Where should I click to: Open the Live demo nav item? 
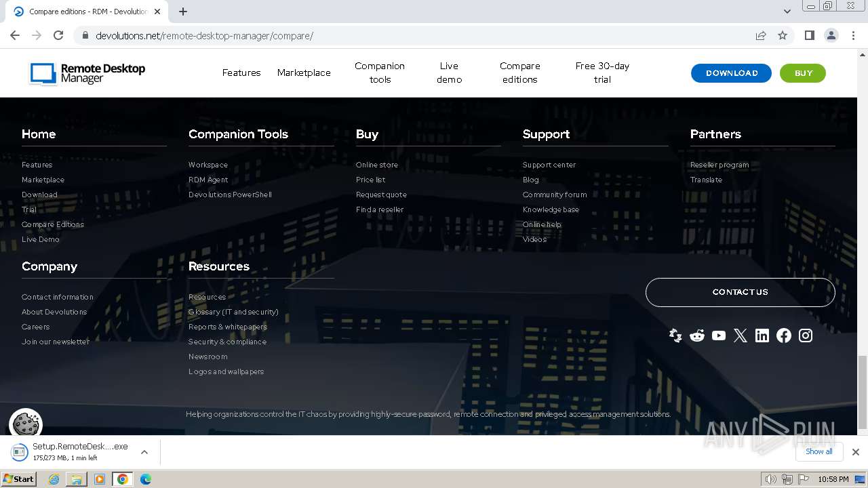pyautogui.click(x=449, y=73)
